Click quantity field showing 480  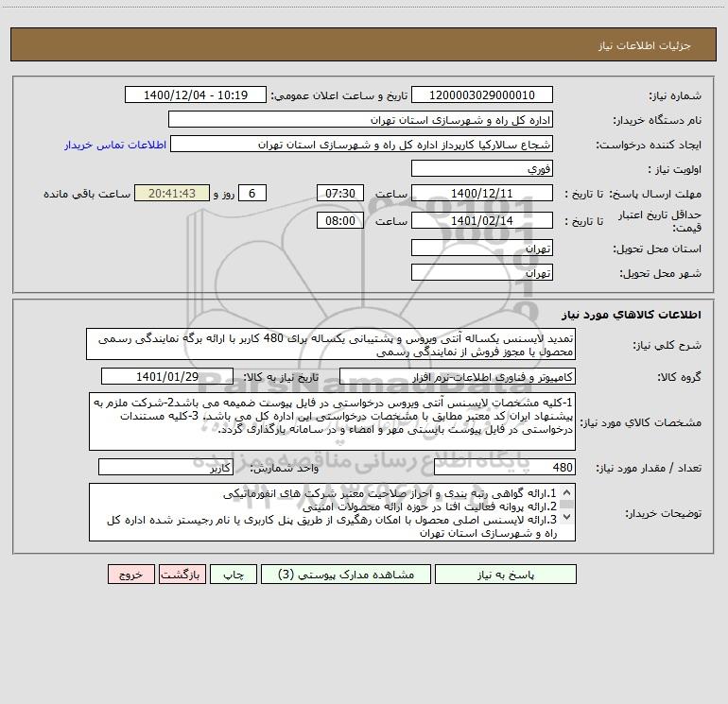(505, 468)
